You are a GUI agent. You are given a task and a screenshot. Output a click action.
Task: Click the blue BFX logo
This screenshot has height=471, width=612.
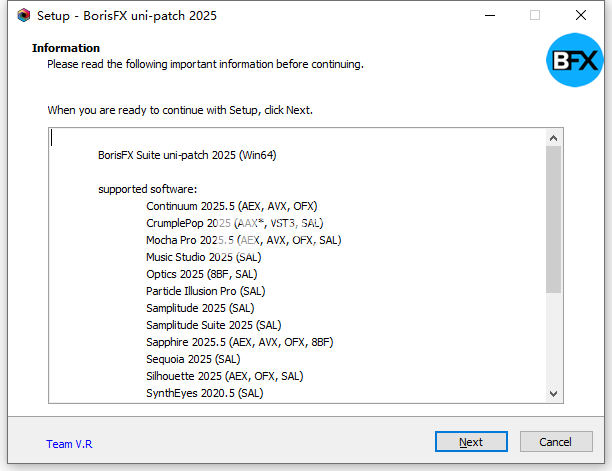click(574, 62)
